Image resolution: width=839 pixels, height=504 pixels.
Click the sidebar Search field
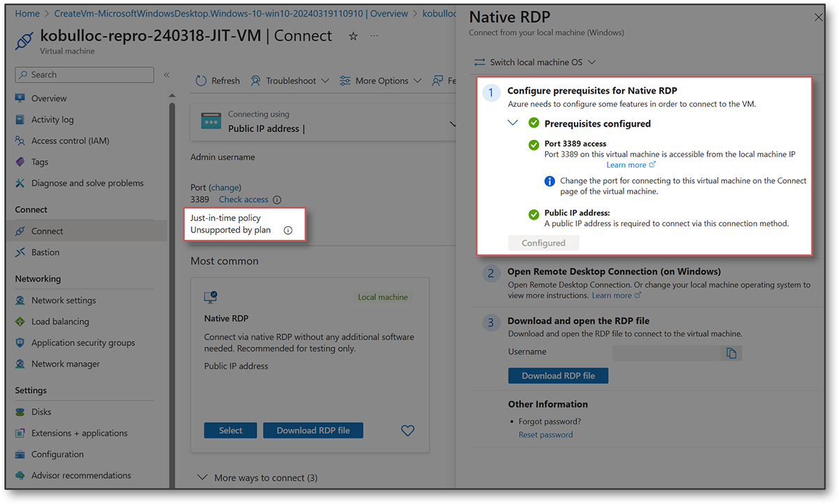(x=85, y=75)
